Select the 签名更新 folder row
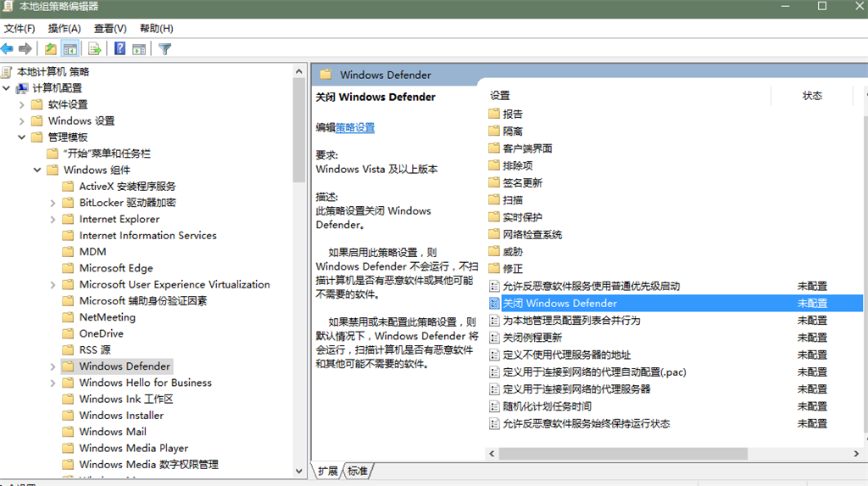Screen dimensions: 868x486 (x=522, y=182)
